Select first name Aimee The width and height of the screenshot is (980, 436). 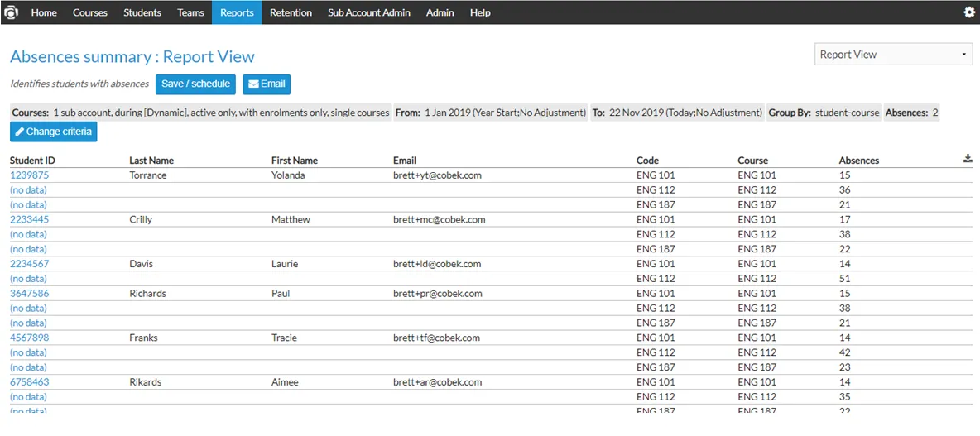[285, 382]
